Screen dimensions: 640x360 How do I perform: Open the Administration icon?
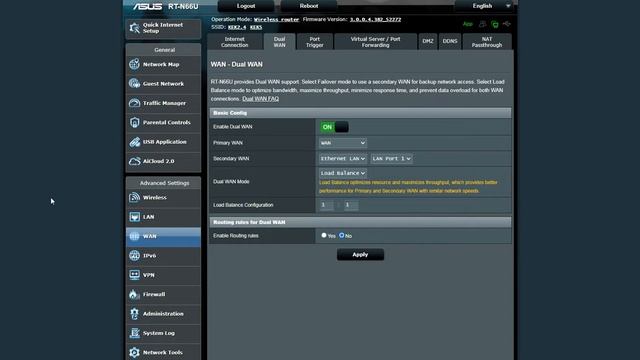click(134, 313)
